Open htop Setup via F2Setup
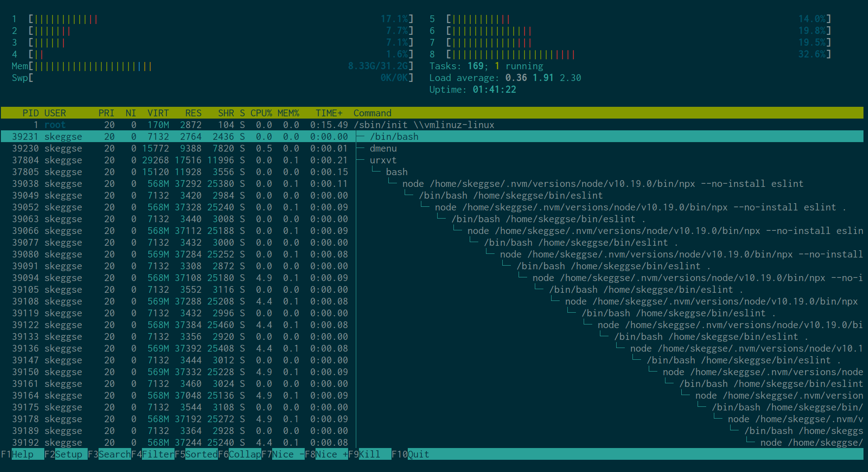The width and height of the screenshot is (868, 472). [x=63, y=454]
